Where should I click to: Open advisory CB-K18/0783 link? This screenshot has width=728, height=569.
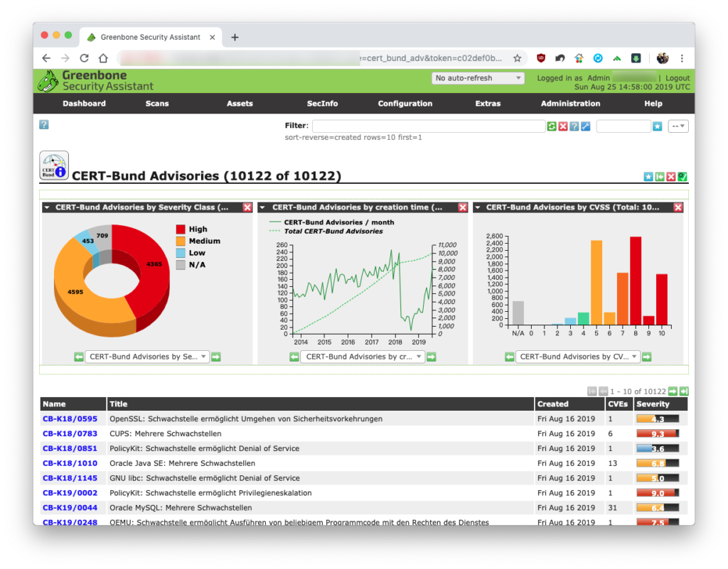[70, 433]
